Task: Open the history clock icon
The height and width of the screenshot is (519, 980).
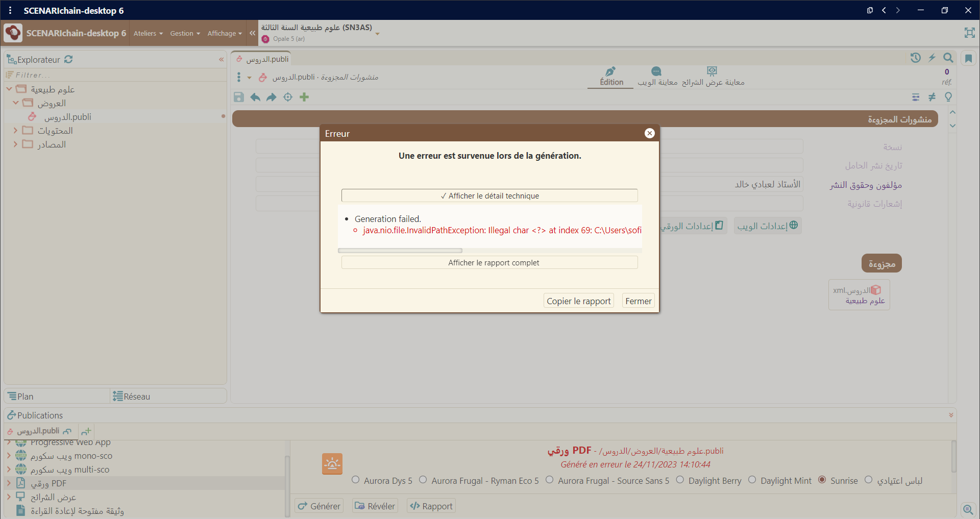Action: 916,58
